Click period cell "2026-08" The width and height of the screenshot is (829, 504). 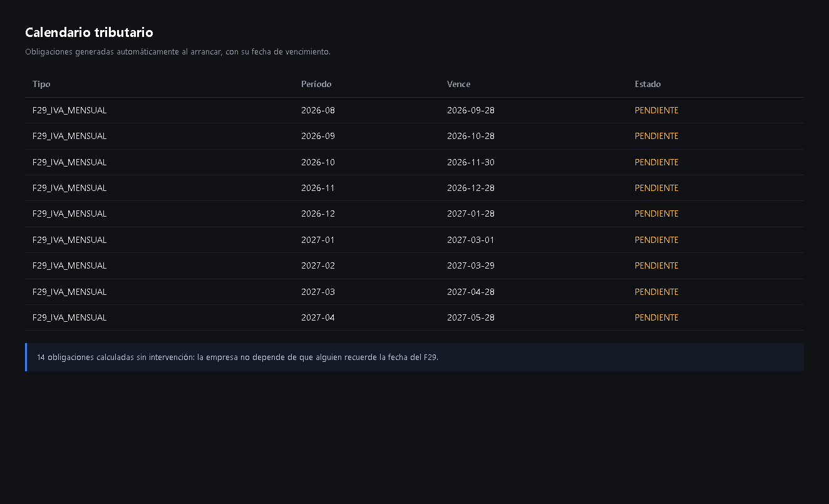[318, 110]
